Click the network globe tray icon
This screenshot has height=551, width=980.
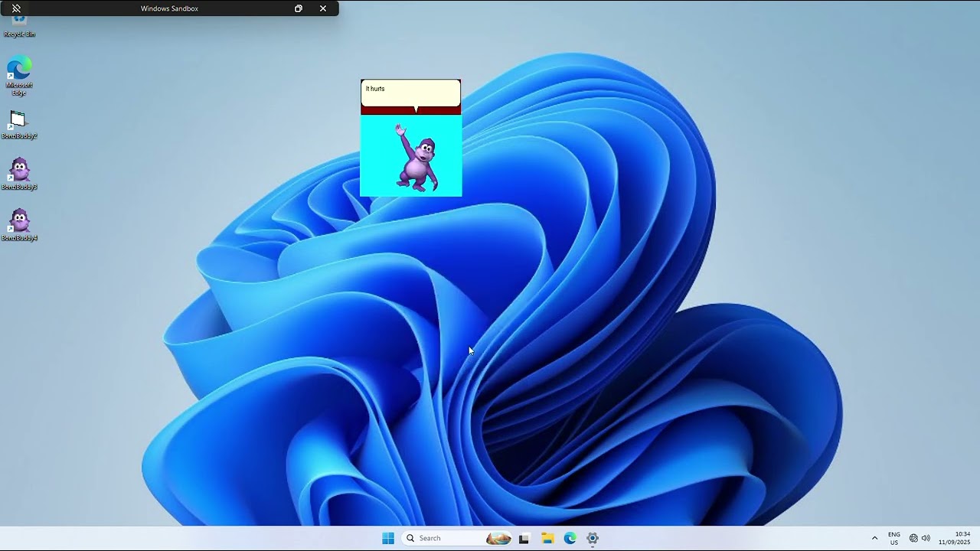tap(913, 538)
